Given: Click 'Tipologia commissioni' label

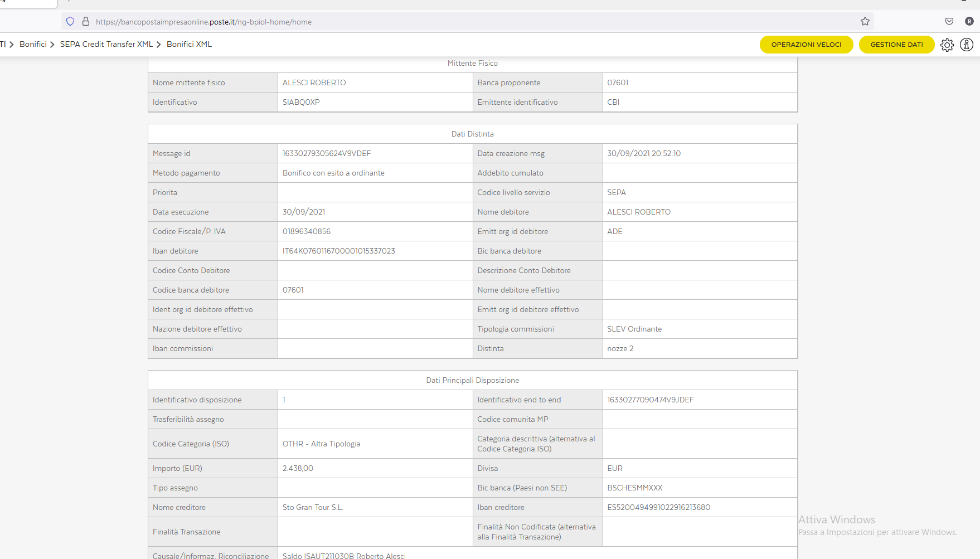Looking at the screenshot, I should pos(516,329).
